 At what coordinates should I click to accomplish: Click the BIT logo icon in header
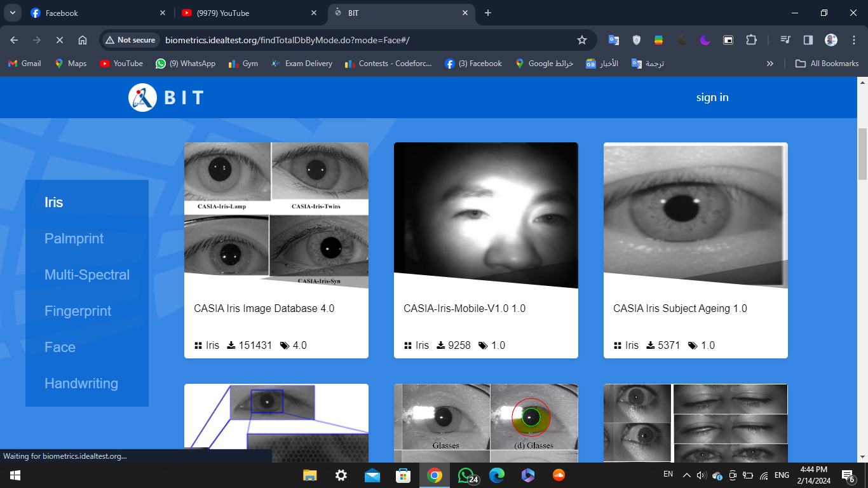142,98
